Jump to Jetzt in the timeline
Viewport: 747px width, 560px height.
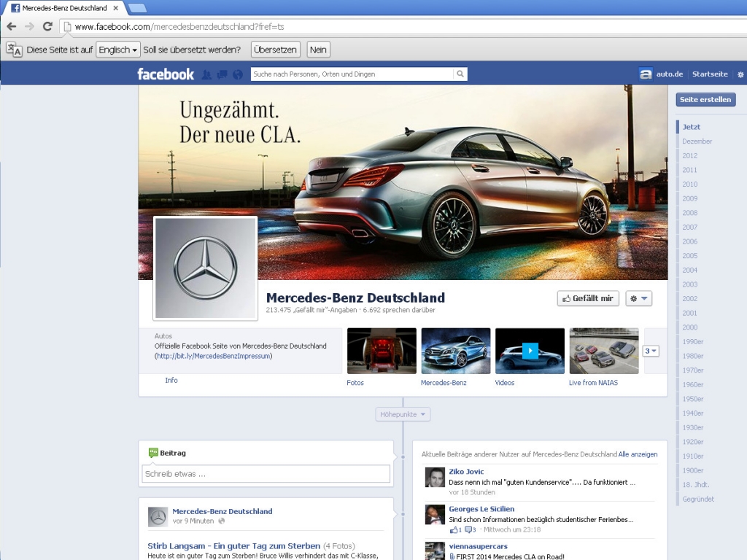(692, 127)
